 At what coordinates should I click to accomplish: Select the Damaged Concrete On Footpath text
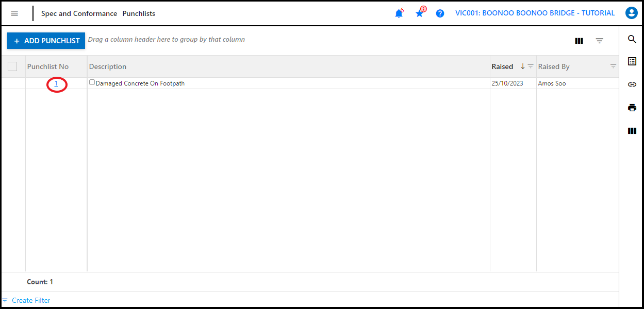pos(140,83)
